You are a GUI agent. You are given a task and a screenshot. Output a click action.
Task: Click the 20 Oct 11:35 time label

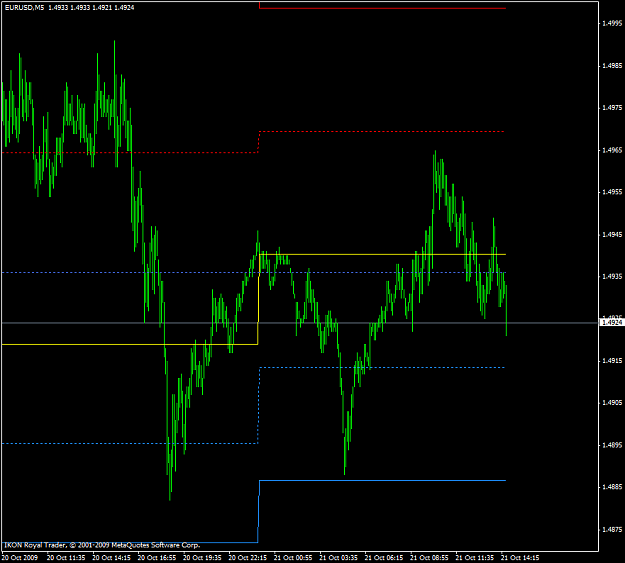66,557
